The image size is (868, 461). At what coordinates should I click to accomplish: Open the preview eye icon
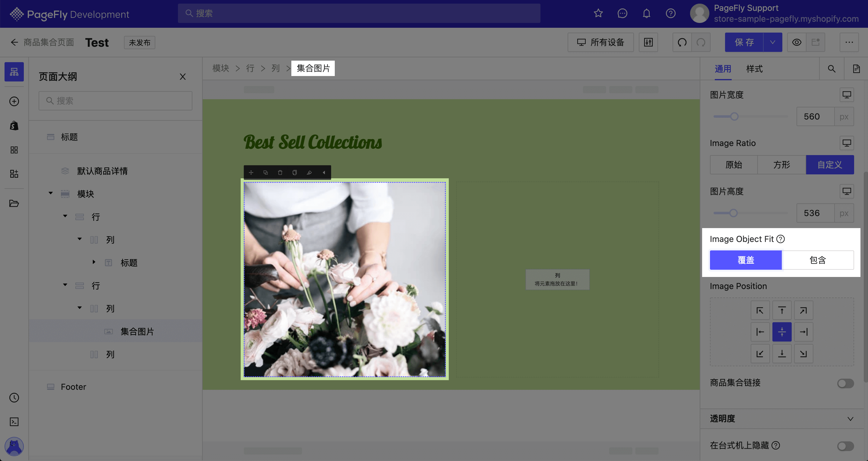(x=797, y=43)
